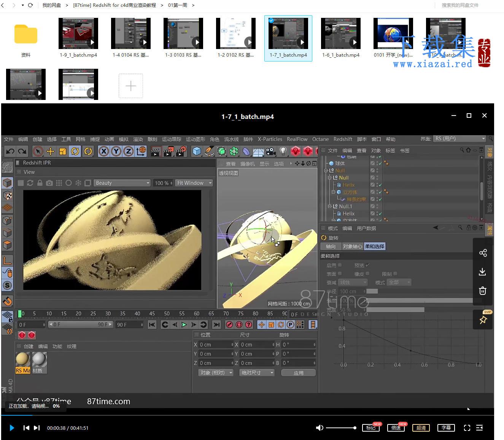Uncheck the 1-7_1_batch.mp4 selection checkbox
This screenshot has width=504, height=440.
tap(271, 21)
